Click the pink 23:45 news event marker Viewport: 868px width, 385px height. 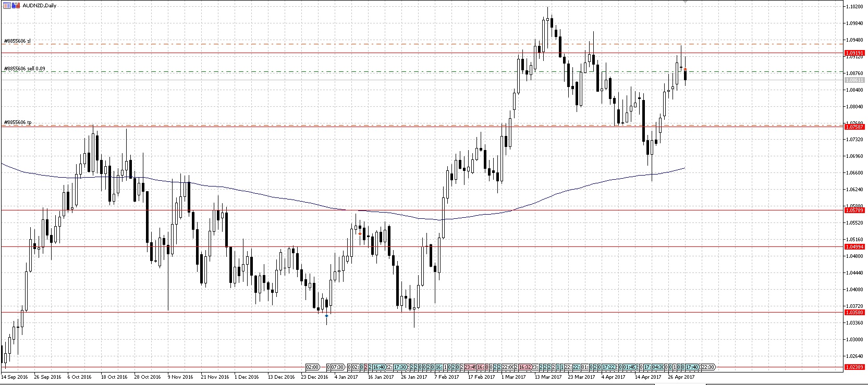tap(470, 367)
